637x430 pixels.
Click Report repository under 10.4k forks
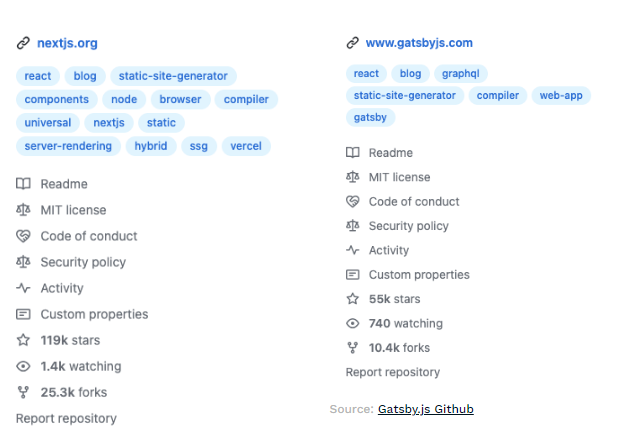(392, 372)
